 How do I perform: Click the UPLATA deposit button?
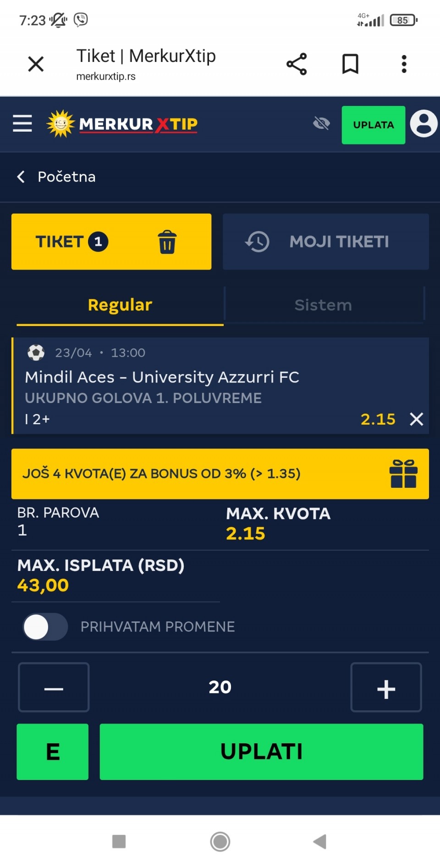tap(373, 125)
